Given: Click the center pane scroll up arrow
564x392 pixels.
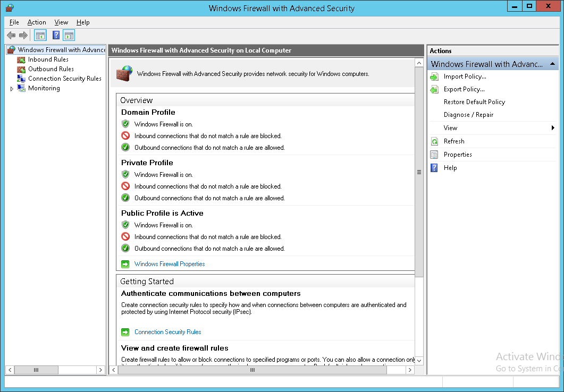Looking at the screenshot, I should pos(419,63).
